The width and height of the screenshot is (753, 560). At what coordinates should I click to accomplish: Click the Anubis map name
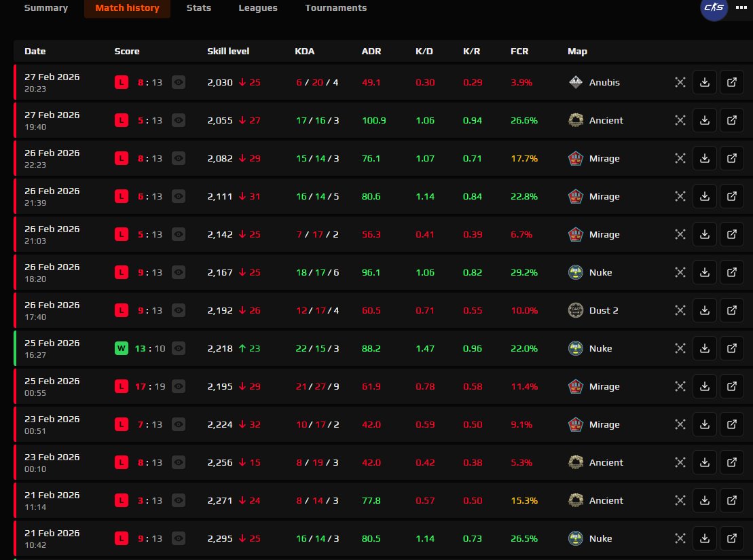tap(604, 82)
